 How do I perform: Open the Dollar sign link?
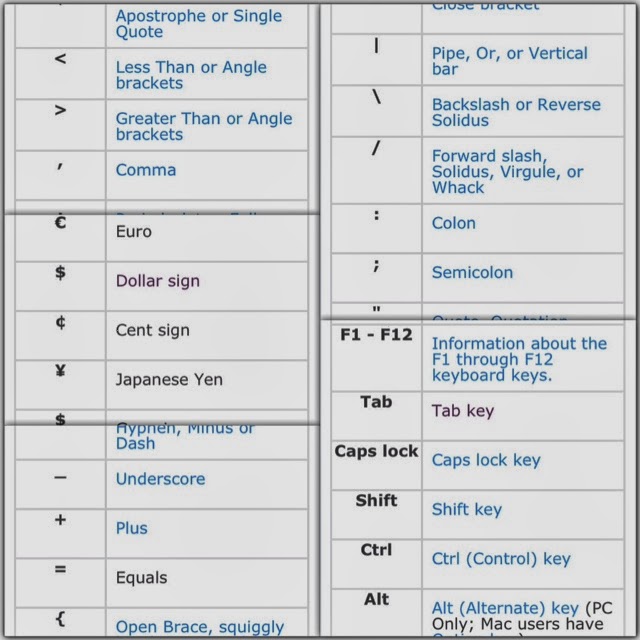pos(158,281)
